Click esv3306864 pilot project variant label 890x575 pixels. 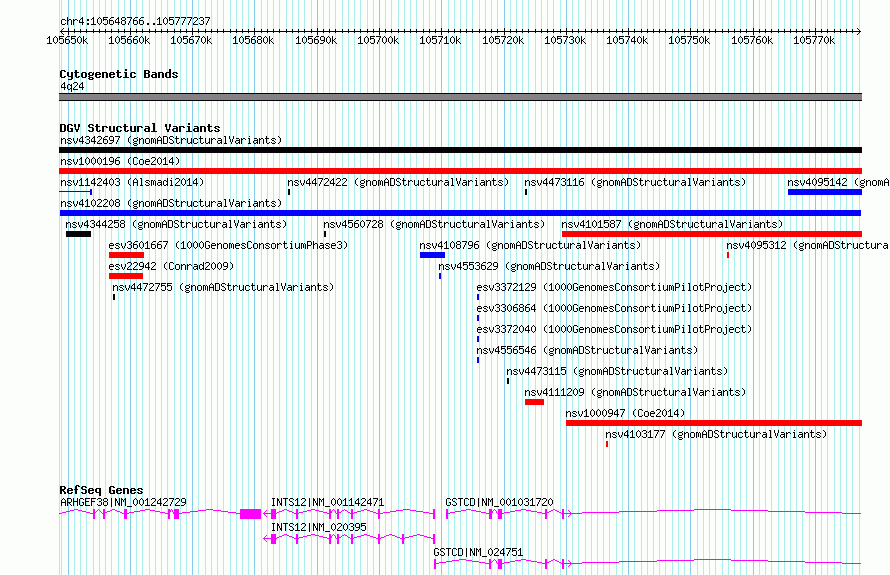[x=614, y=308]
